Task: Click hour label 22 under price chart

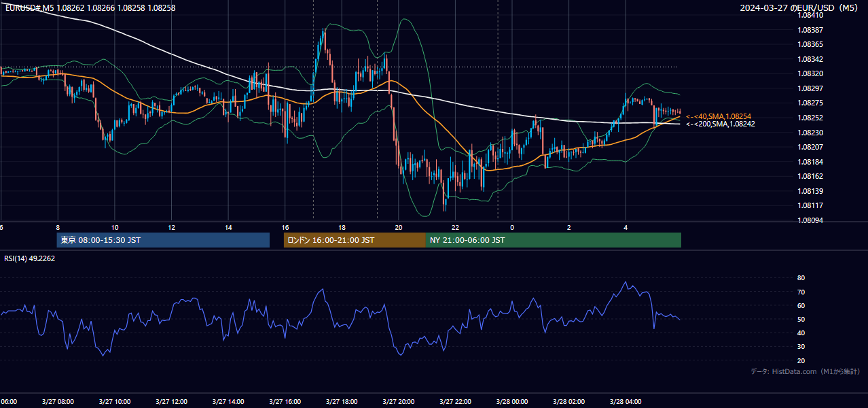Action: tap(455, 228)
